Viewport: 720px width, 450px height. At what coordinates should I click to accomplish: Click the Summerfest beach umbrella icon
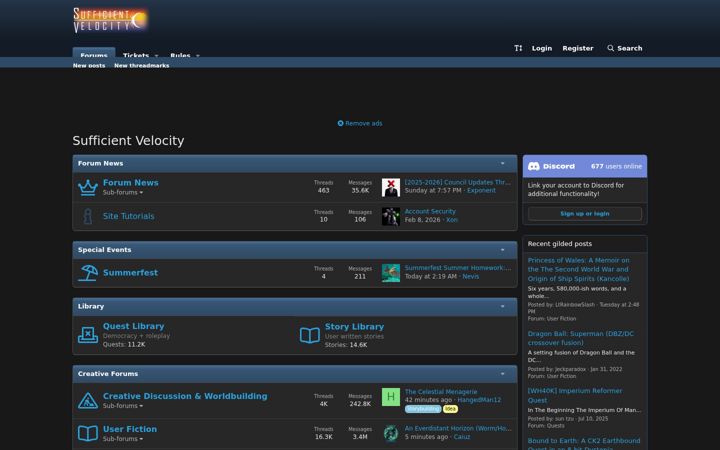coord(88,273)
